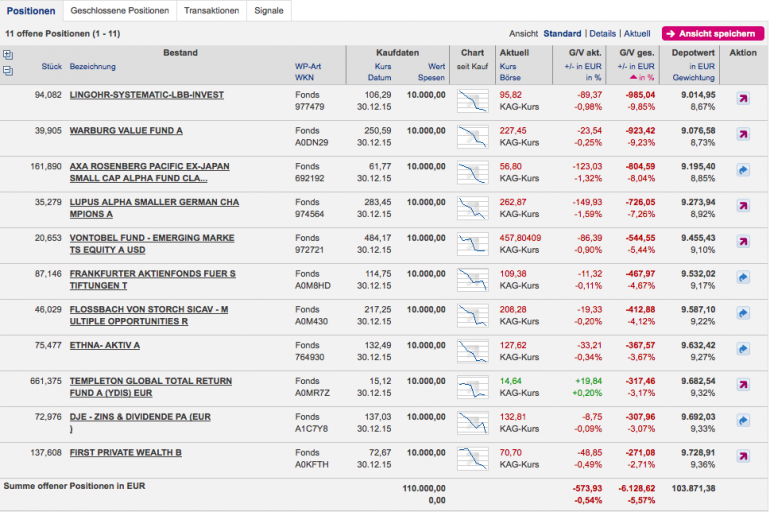
Task: Open chart thumbnail for LUPUS ALPHA fund
Action: [473, 207]
